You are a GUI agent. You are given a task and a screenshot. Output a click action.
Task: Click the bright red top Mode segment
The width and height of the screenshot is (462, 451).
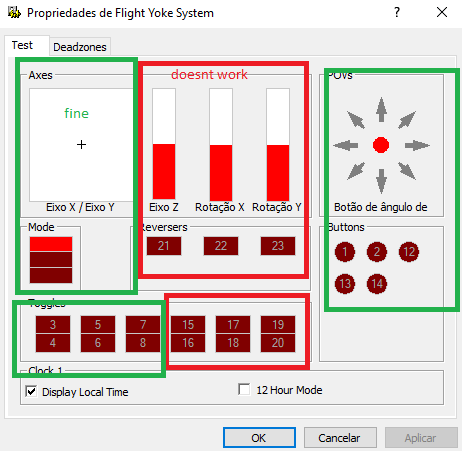[51, 244]
